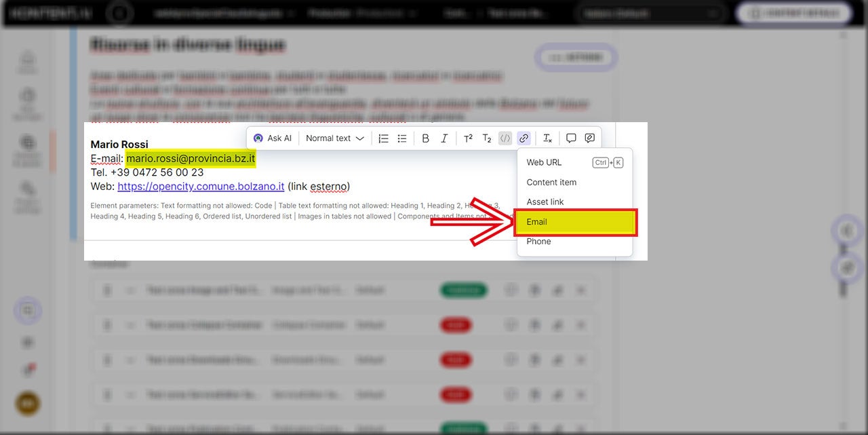The image size is (868, 435).
Task: Clear text formatting with Tx icon
Action: (x=547, y=138)
